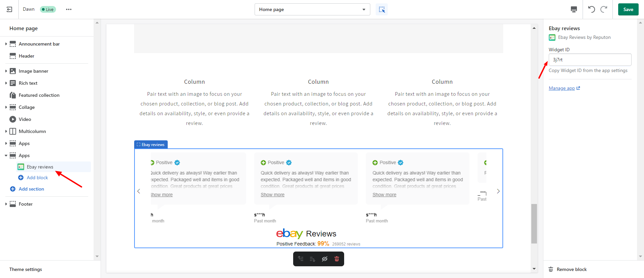Click the Multicolumn section icon
The height and width of the screenshot is (278, 644).
tap(13, 131)
